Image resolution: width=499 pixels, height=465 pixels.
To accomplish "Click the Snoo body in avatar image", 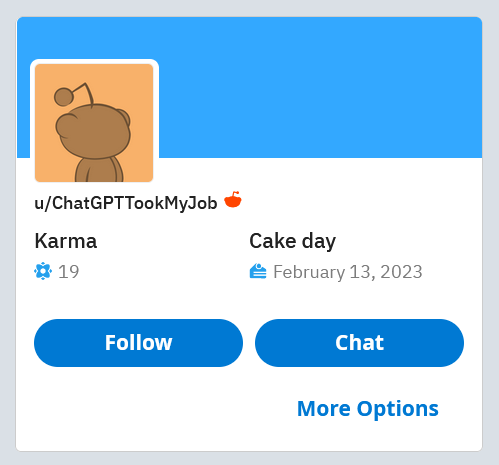I will (99, 170).
